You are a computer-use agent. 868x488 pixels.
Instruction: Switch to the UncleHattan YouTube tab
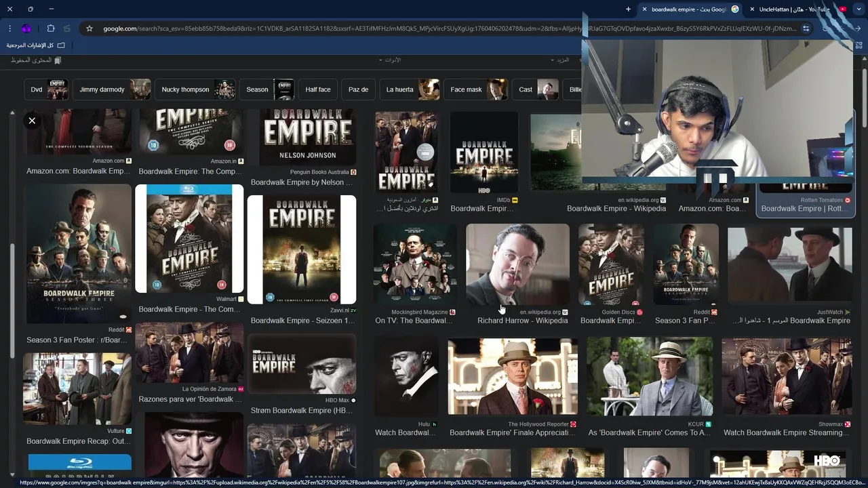799,9
